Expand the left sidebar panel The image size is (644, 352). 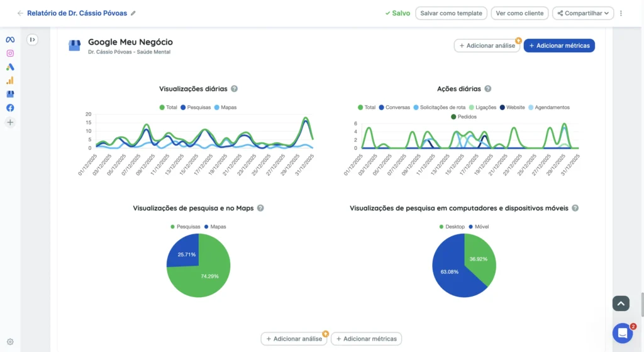click(33, 40)
